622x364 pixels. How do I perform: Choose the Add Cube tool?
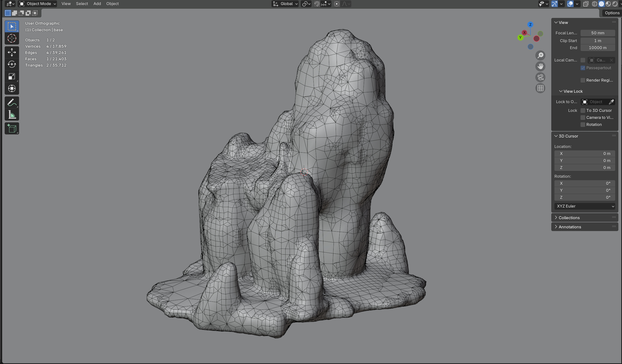coord(12,129)
